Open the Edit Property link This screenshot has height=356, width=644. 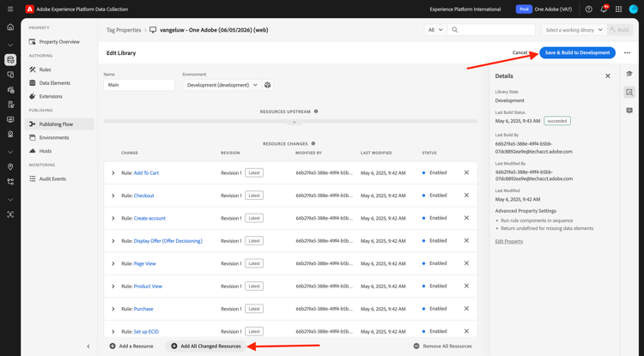(509, 241)
